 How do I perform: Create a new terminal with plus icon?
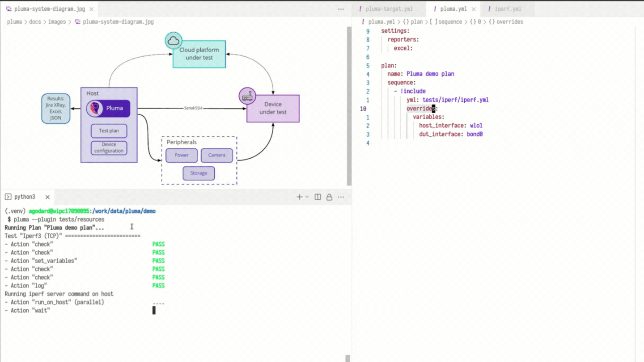coord(300,197)
